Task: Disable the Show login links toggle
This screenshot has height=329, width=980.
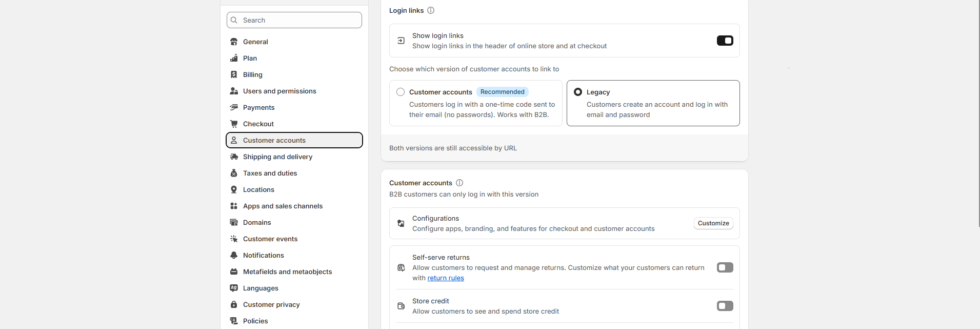Action: [725, 41]
